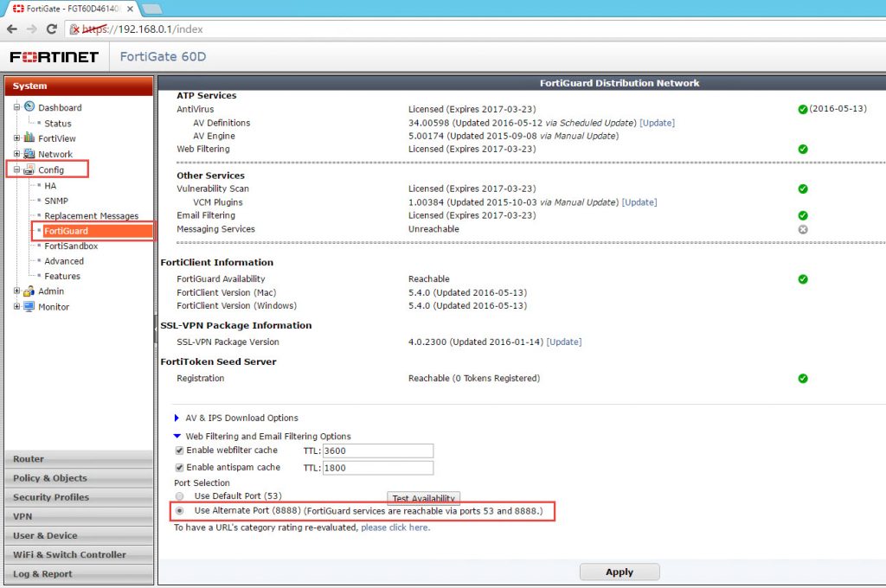
Task: Open the Policy & Objects menu
Action: point(50,478)
